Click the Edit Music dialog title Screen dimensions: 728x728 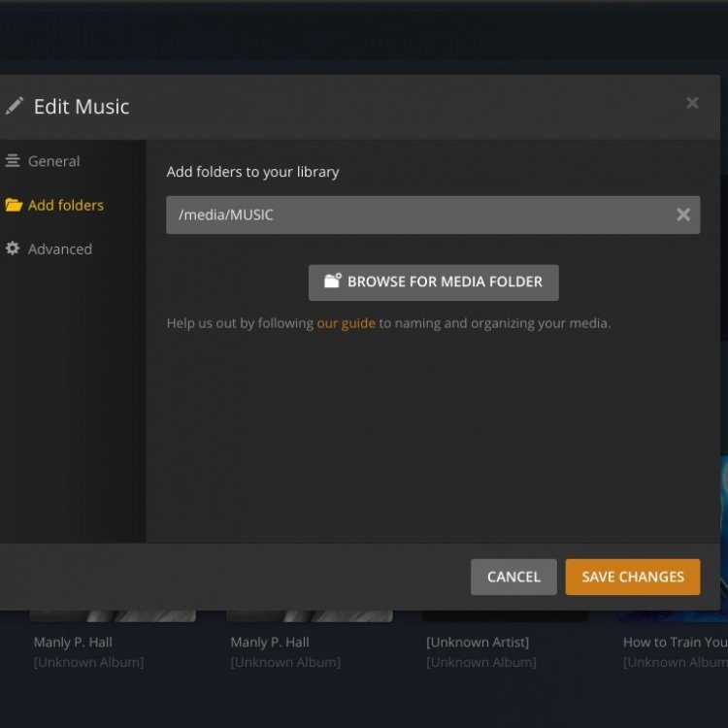[82, 107]
